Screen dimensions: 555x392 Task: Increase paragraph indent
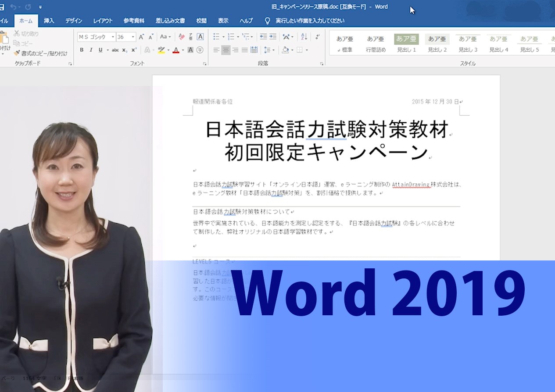272,37
